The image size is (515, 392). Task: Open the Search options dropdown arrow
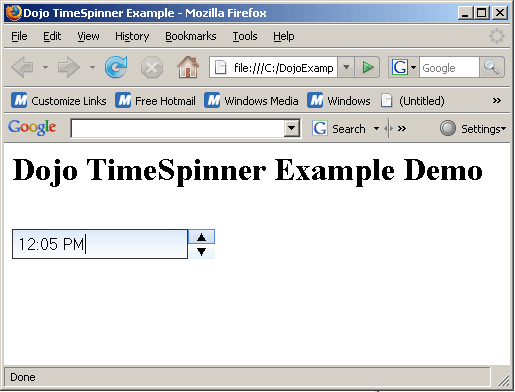[x=376, y=128]
